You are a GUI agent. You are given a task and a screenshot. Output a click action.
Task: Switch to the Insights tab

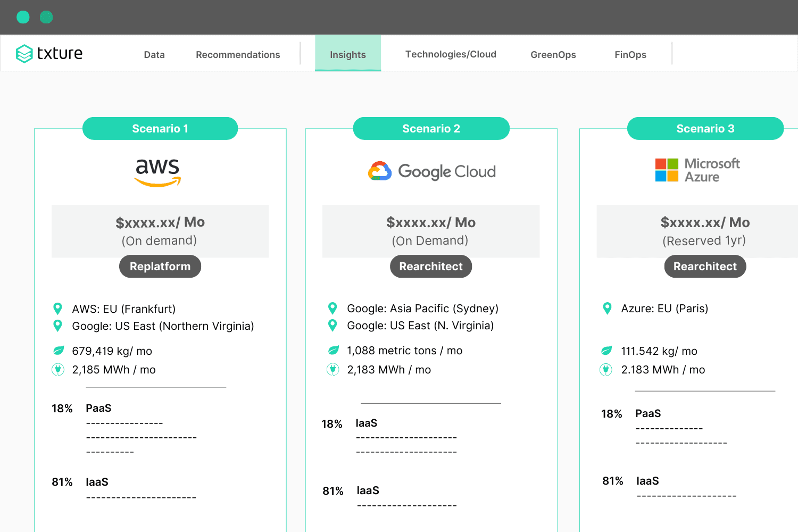pyautogui.click(x=348, y=54)
